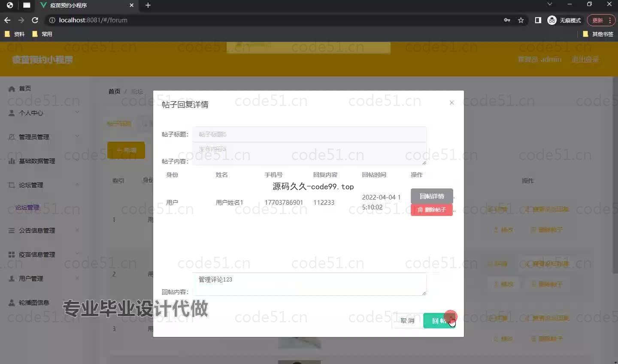The width and height of the screenshot is (618, 364).
Task: Click the 用户姓名1 cell
Action: [x=229, y=202]
